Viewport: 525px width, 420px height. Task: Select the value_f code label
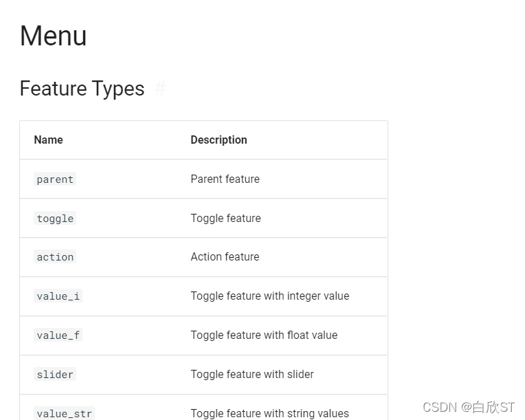(x=58, y=335)
